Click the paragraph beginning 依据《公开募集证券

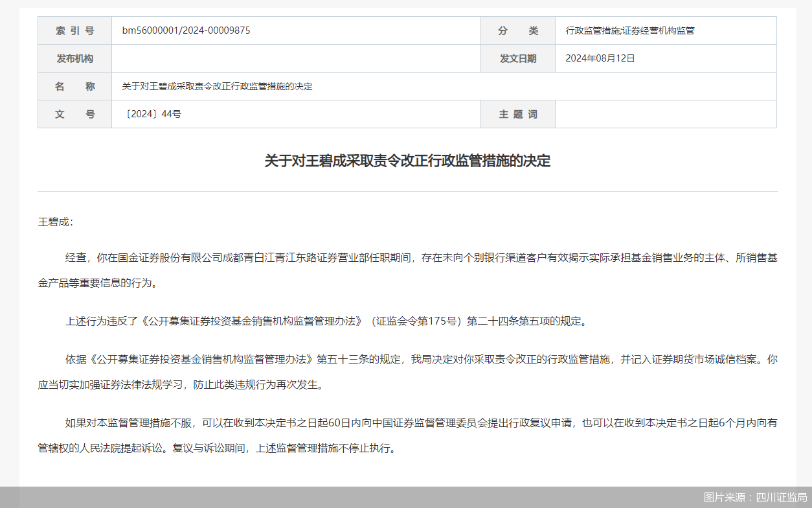[x=407, y=371]
